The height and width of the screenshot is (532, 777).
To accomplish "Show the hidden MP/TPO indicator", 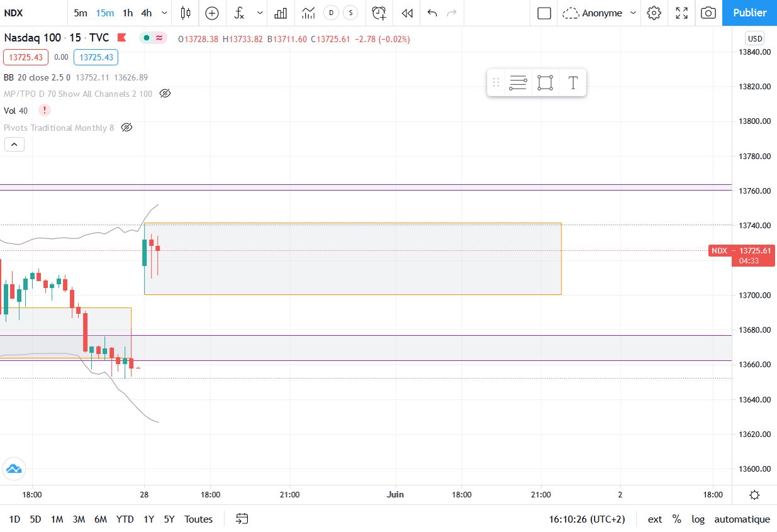I will 165,94.
